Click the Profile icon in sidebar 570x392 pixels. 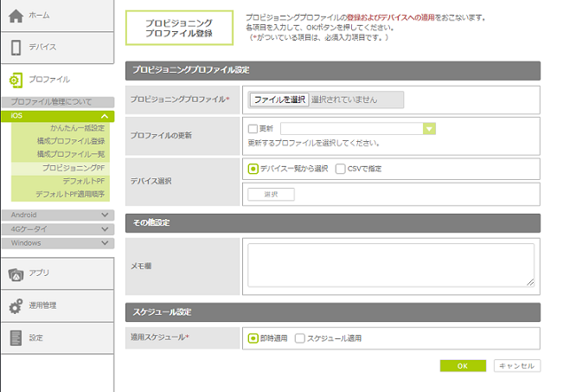tap(16, 80)
